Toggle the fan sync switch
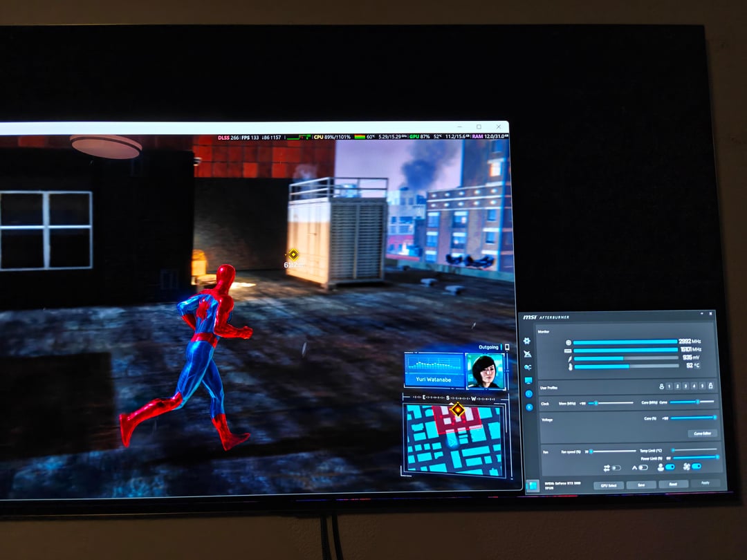747x560 pixels. [696, 467]
